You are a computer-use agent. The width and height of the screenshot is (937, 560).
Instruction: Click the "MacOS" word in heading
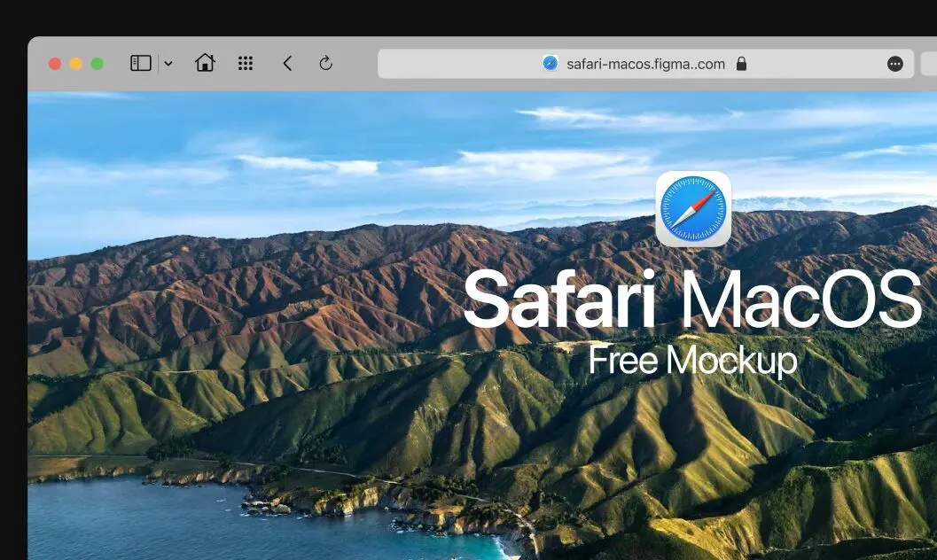[x=800, y=299]
